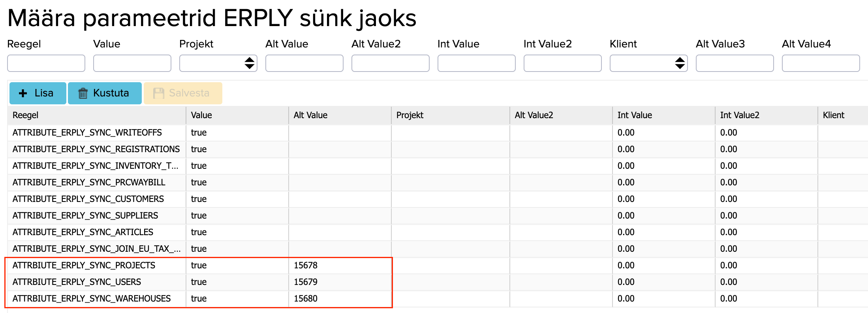Click Alt Value 15680 of WAREHOUSES row
Screen dimensions: 868x313
(306, 299)
